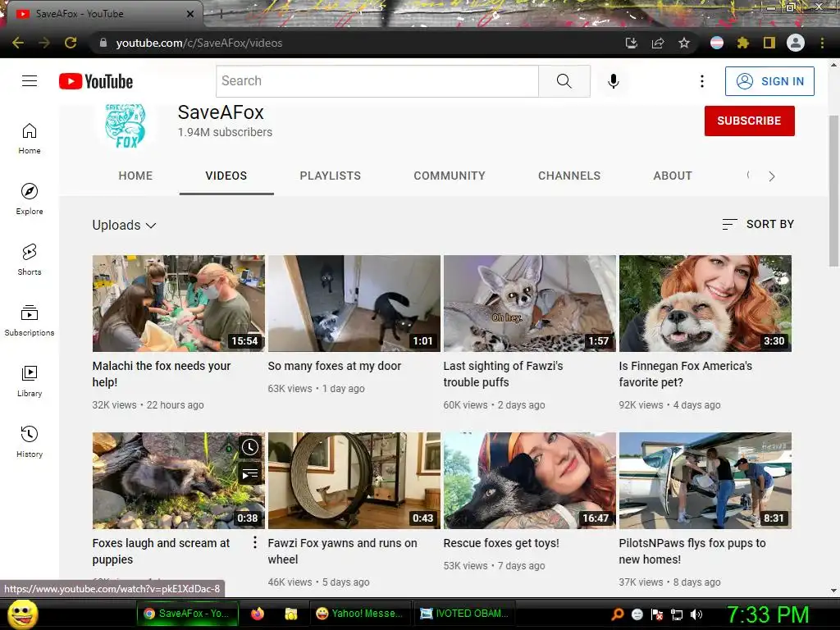Open Yahoo! Messenger taskbar item
The image size is (840, 630).
click(360, 614)
